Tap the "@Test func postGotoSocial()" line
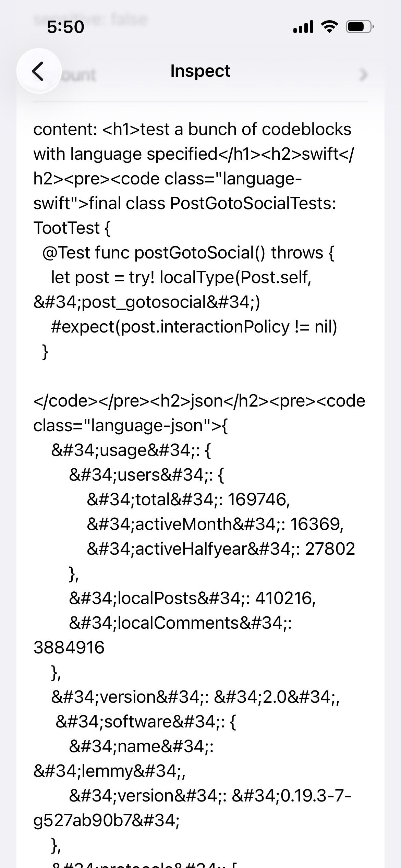401x868 pixels. coord(188,253)
